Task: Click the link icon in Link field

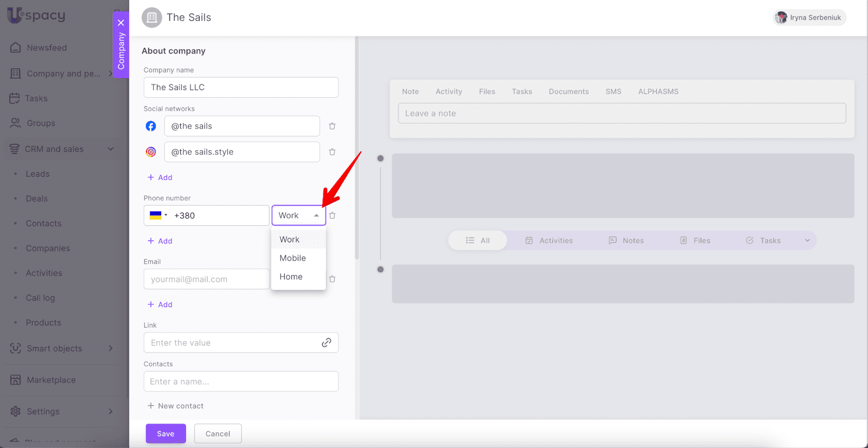Action: pos(326,343)
